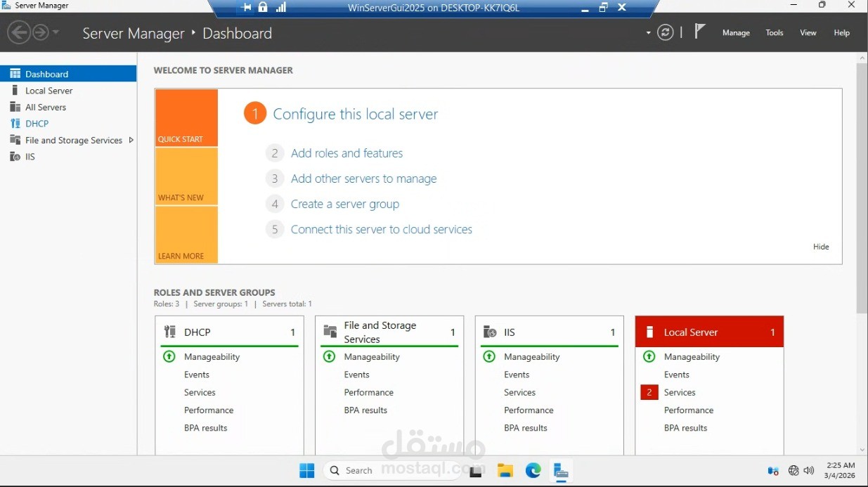
Task: Open Performance in File and Storage Services tile
Action: 368,392
